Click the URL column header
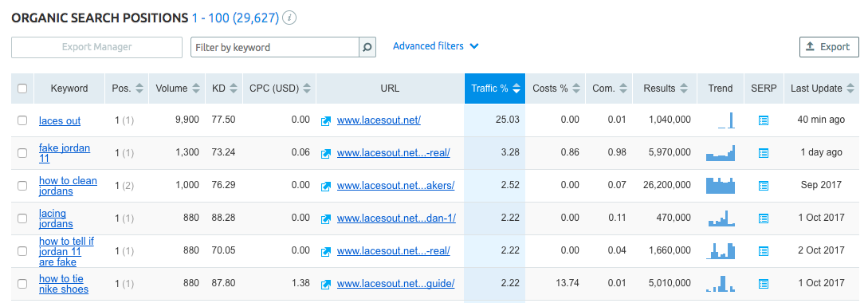The height and width of the screenshot is (303, 868). tap(390, 88)
